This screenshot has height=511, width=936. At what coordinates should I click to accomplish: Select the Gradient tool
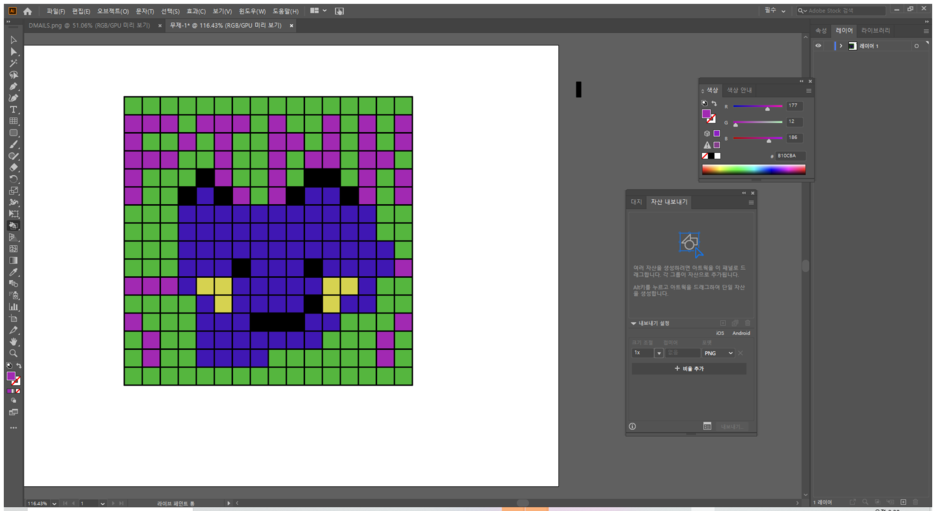tap(13, 260)
